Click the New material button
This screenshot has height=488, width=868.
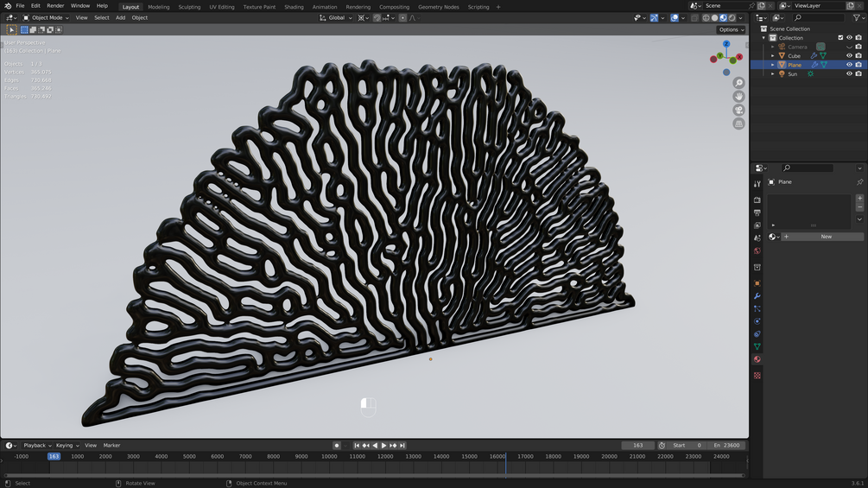pos(826,237)
